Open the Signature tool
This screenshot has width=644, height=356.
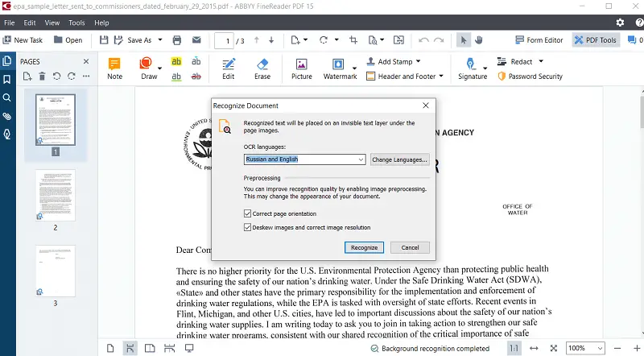[473, 68]
